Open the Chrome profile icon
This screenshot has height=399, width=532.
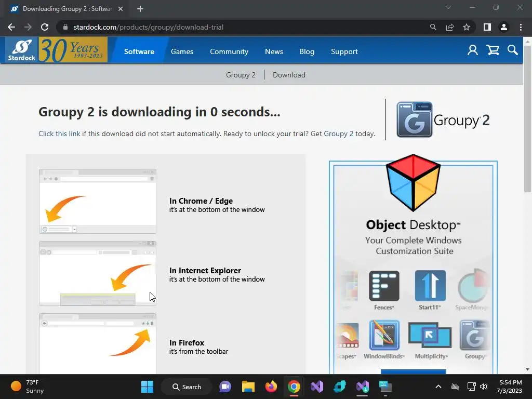[x=504, y=27]
